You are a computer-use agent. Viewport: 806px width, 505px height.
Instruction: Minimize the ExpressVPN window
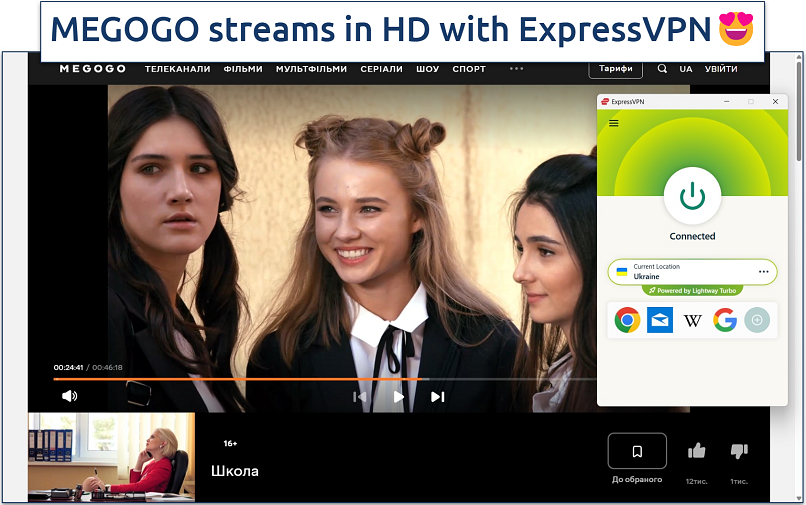(727, 102)
